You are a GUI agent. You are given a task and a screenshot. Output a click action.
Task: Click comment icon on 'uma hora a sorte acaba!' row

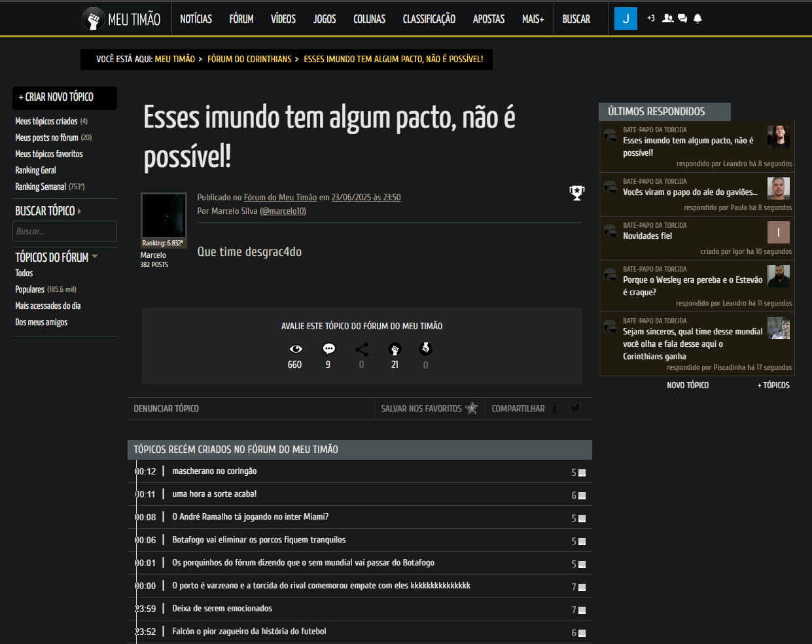coord(582,495)
